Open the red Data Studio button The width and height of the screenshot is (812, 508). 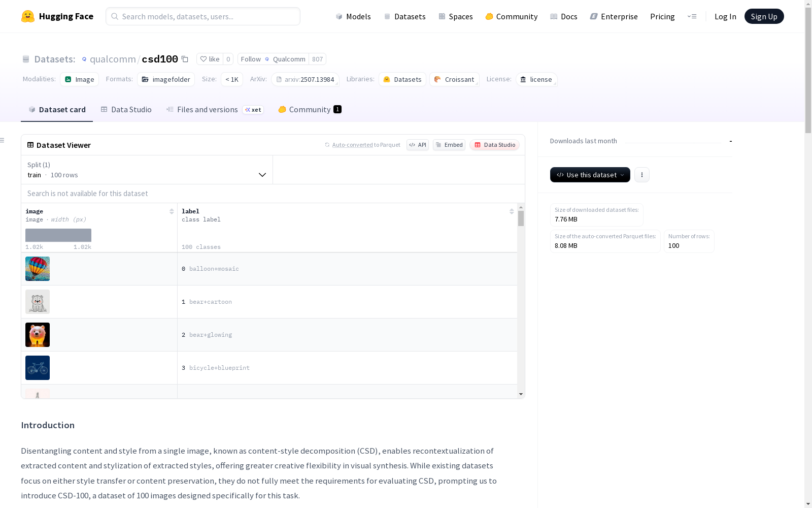click(x=494, y=145)
